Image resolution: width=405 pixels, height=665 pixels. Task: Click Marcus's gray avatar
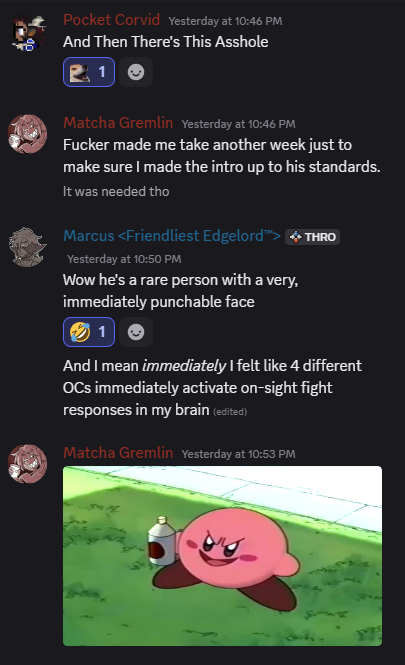click(28, 247)
